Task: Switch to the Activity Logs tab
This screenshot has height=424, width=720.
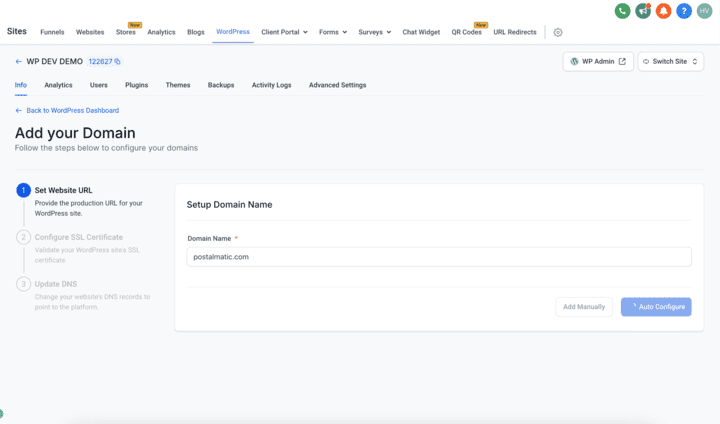Action: tap(271, 85)
